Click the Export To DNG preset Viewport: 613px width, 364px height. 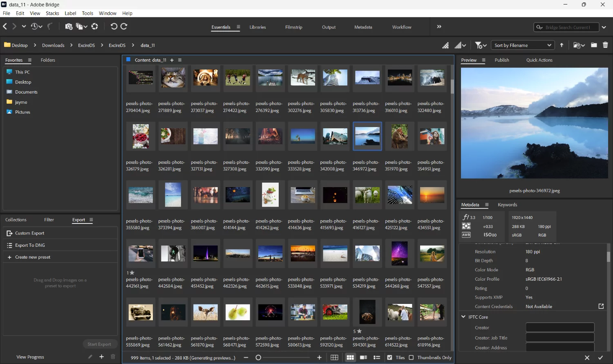pos(30,245)
